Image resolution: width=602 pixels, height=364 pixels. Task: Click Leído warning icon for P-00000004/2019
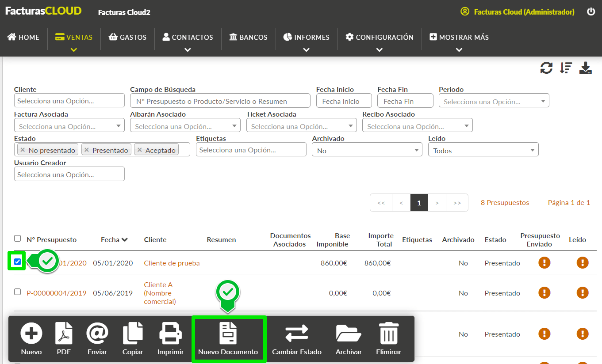[x=583, y=293]
